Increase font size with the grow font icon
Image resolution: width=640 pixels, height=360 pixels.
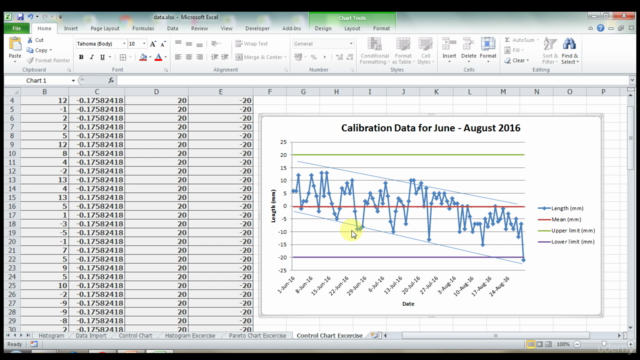click(x=153, y=44)
